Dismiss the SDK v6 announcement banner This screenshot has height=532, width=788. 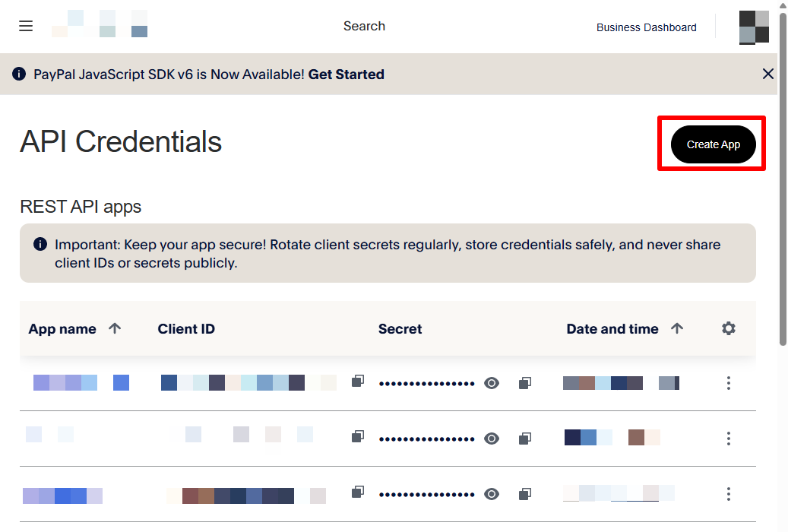pyautogui.click(x=767, y=74)
